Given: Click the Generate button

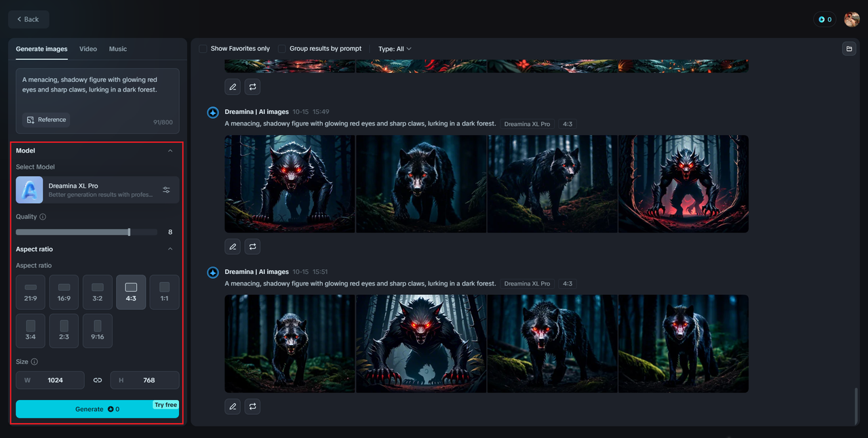Looking at the screenshot, I should point(98,409).
